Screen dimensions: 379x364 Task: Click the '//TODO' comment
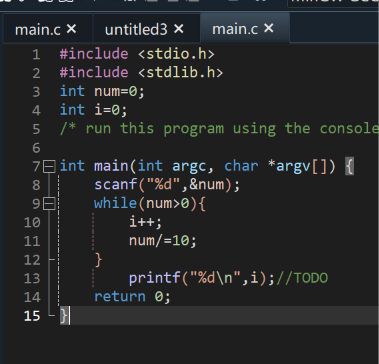(x=302, y=278)
